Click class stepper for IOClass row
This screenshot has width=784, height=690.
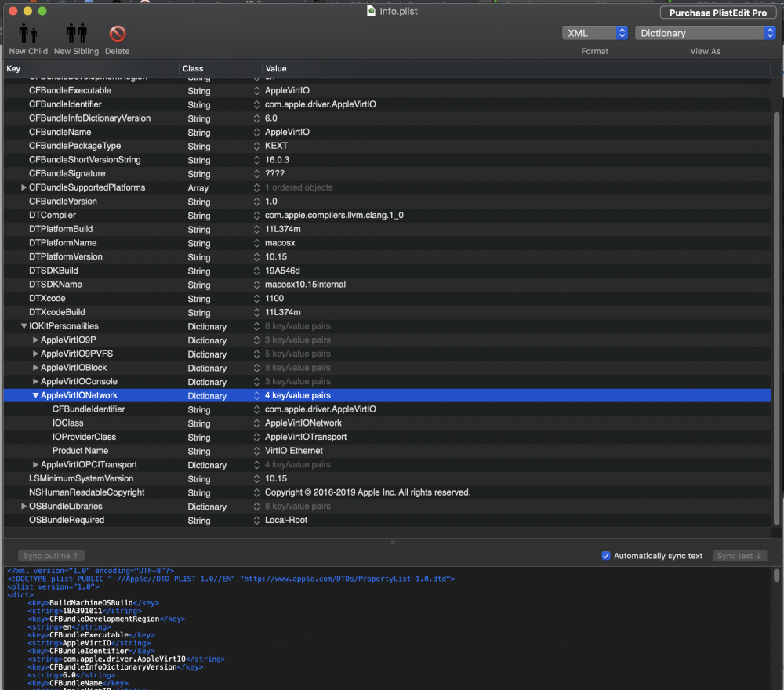coord(256,423)
